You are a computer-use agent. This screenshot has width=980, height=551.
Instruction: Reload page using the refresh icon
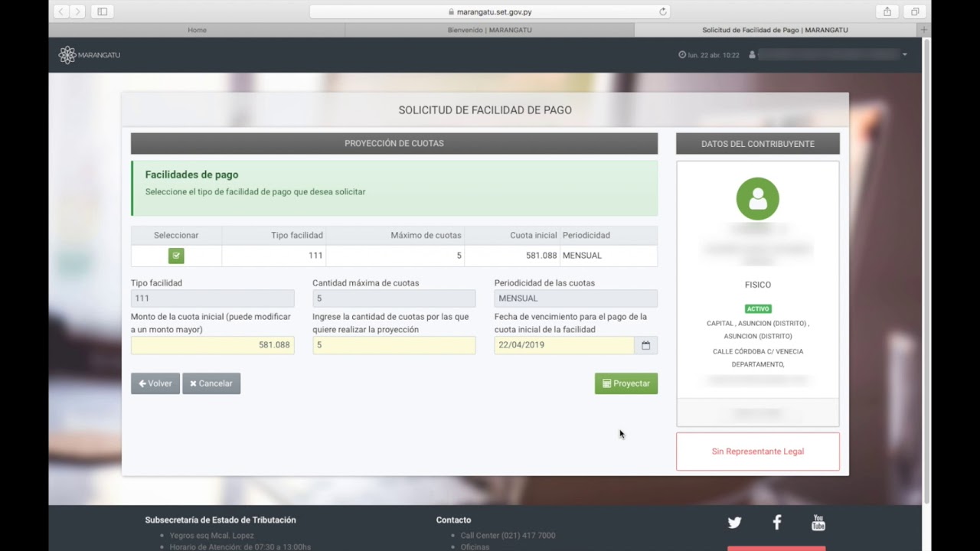click(663, 11)
